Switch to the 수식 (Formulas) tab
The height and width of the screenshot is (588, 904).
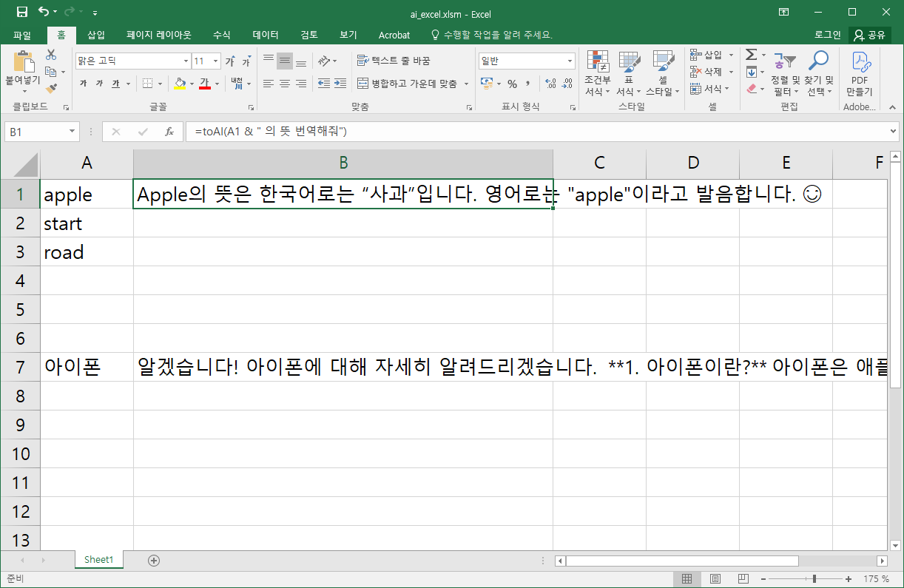[221, 35]
